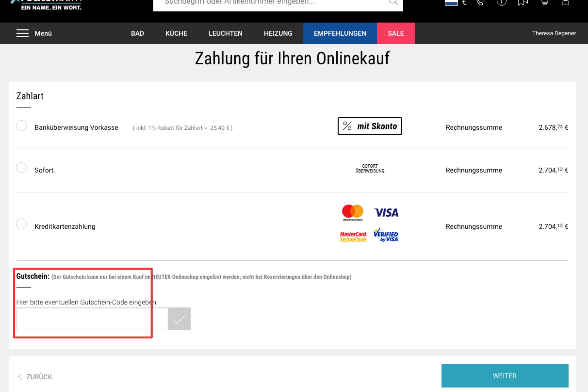This screenshot has height=392, width=588.
Task: Open the EMPFEHLUNGEN tab
Action: click(340, 33)
